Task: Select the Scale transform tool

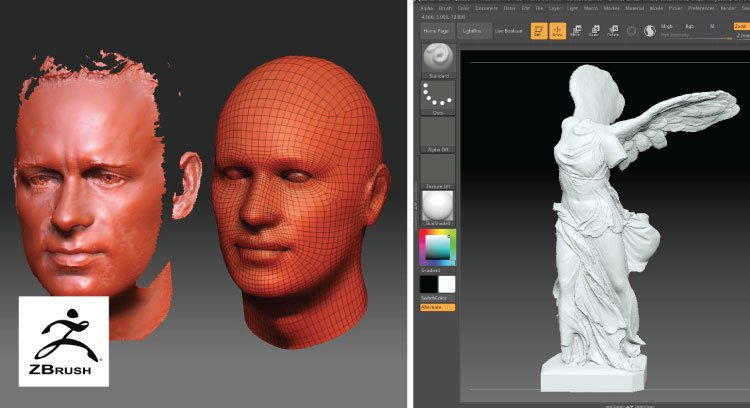Action: coord(595,31)
